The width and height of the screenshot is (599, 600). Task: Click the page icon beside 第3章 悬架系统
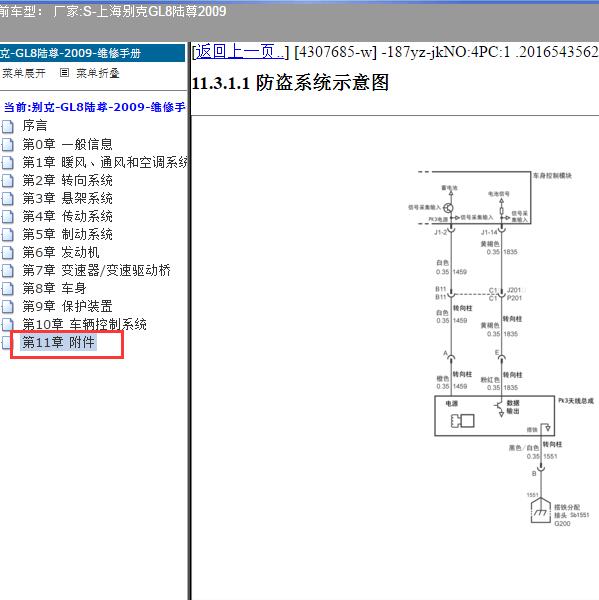[7, 199]
